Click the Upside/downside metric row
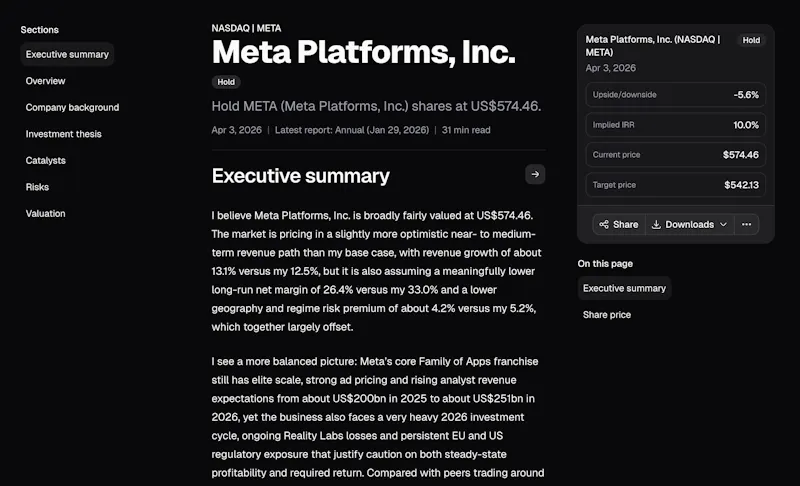 point(676,95)
